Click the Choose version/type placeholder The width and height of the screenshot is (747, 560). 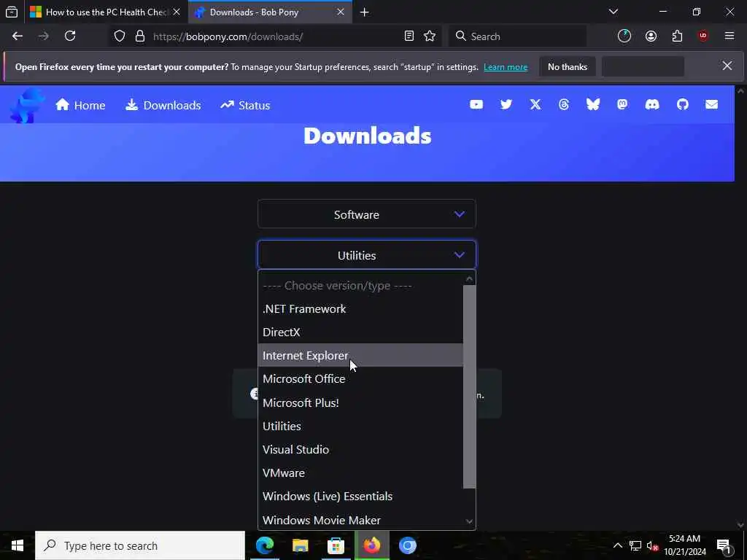click(360, 285)
